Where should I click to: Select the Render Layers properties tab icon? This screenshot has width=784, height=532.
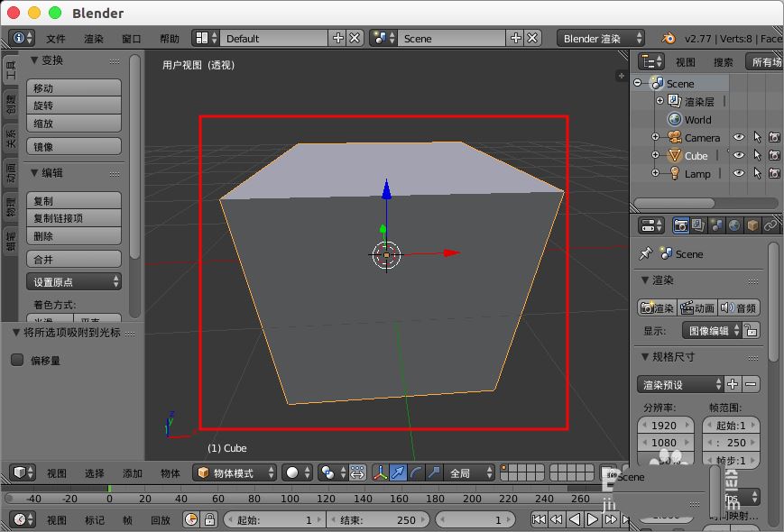pyautogui.click(x=697, y=225)
